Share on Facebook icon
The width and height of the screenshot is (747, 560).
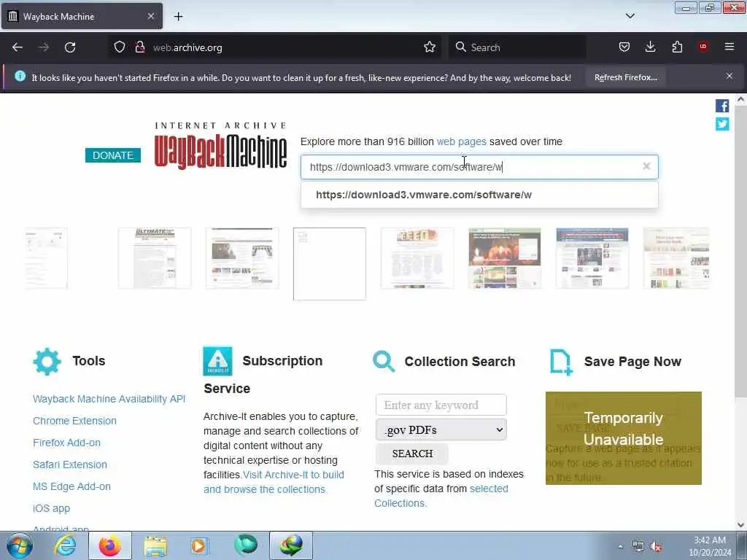tap(721, 106)
